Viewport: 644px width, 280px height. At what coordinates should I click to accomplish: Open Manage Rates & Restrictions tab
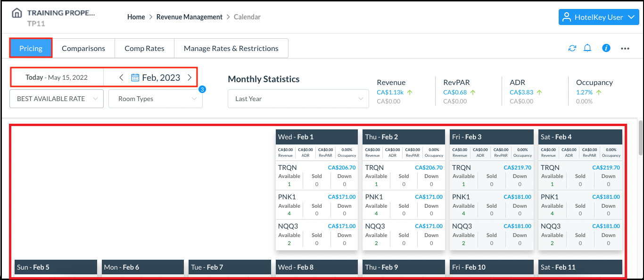[x=231, y=48]
